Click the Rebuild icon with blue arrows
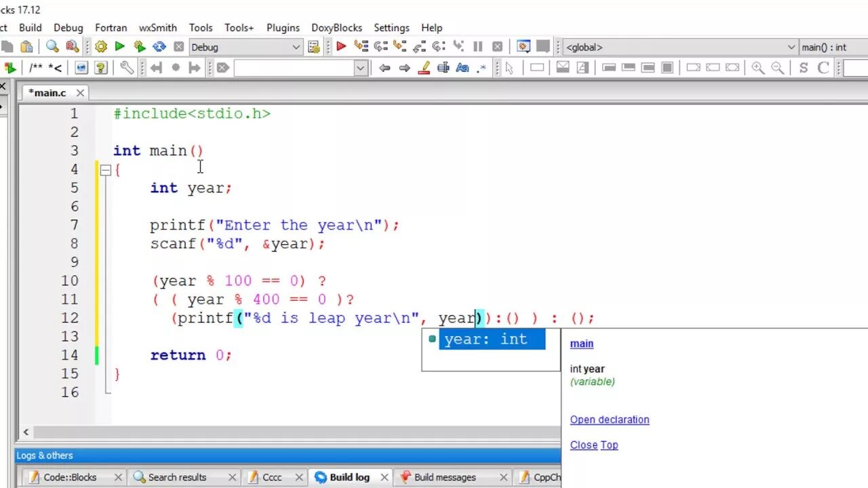The height and width of the screenshot is (488, 868). (x=159, y=47)
